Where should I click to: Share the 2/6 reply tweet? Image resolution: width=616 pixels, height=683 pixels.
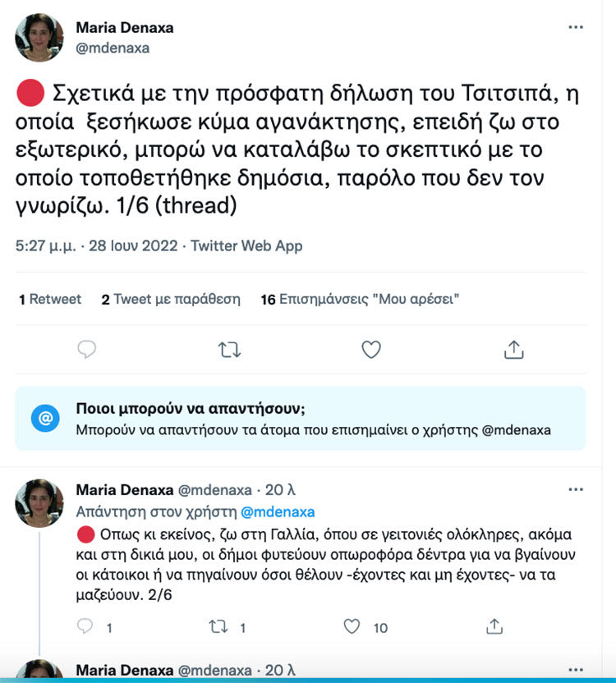(x=494, y=626)
